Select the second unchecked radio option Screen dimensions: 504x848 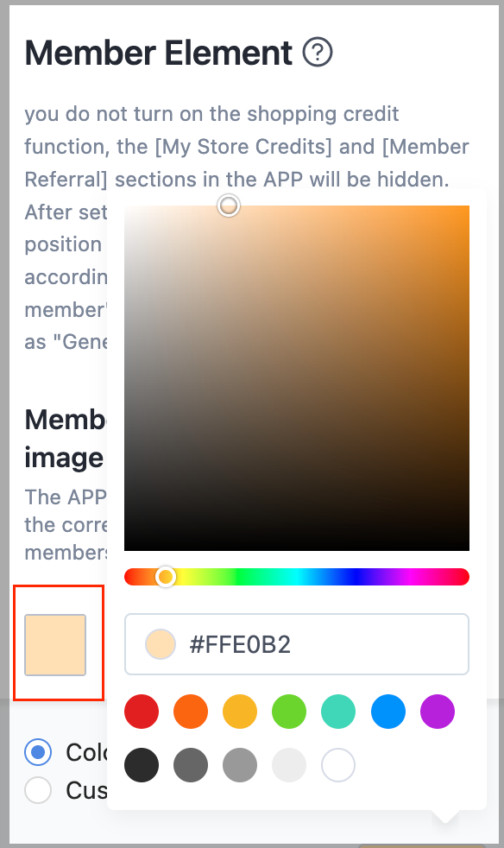pos(38,790)
